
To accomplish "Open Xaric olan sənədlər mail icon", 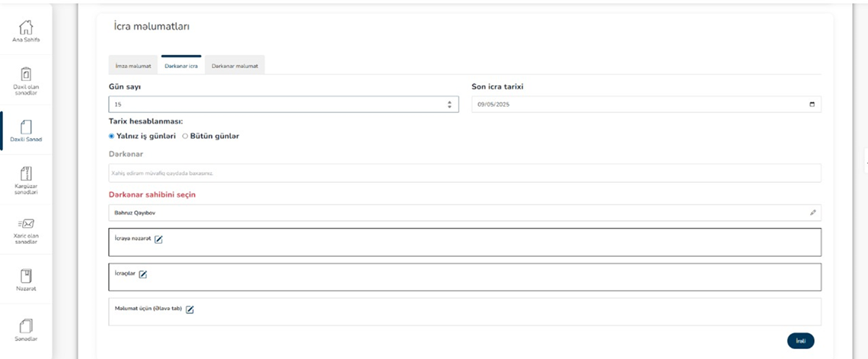I will tap(26, 223).
